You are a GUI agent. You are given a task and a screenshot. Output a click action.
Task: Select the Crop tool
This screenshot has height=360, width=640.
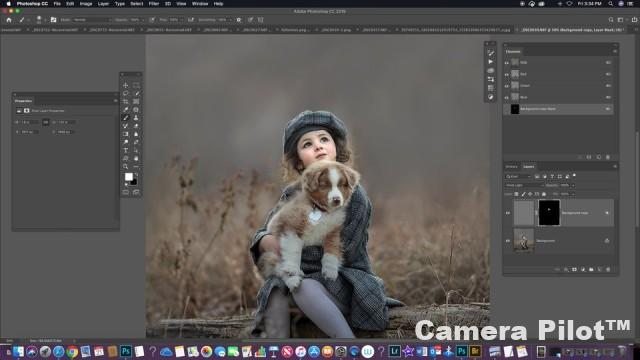pos(126,102)
